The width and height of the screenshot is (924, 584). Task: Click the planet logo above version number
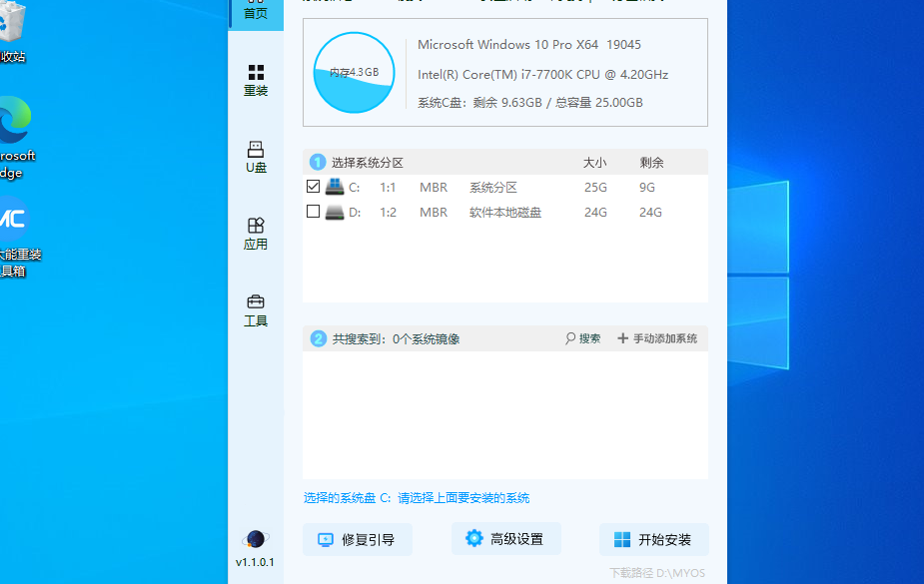pyautogui.click(x=256, y=539)
